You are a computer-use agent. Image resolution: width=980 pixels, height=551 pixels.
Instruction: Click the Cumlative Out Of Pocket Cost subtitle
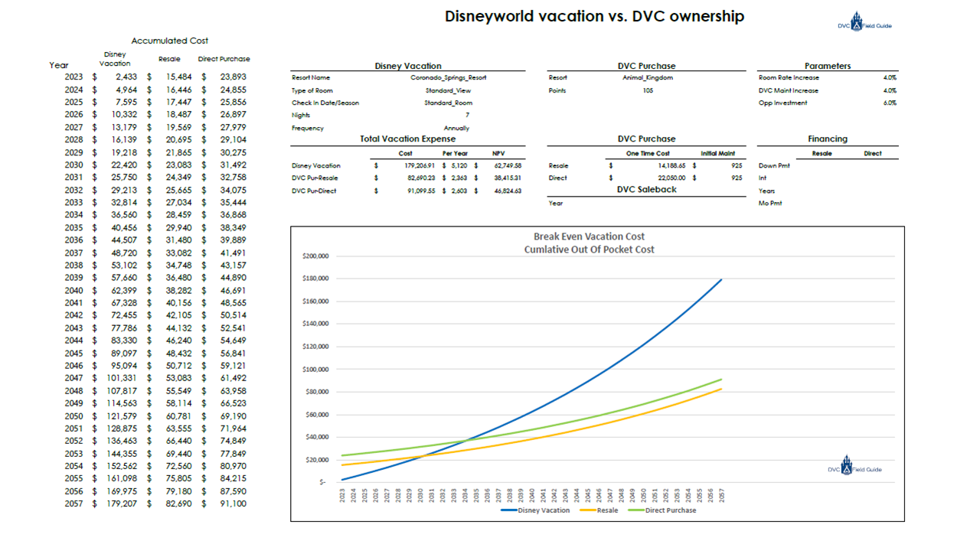pos(589,249)
